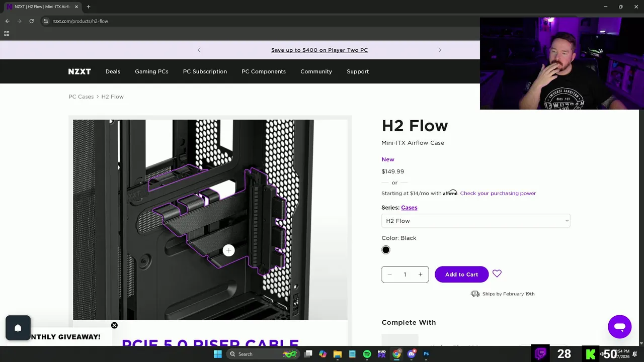The height and width of the screenshot is (362, 644).
Task: Open Check your purchasing power link
Action: pyautogui.click(x=498, y=193)
